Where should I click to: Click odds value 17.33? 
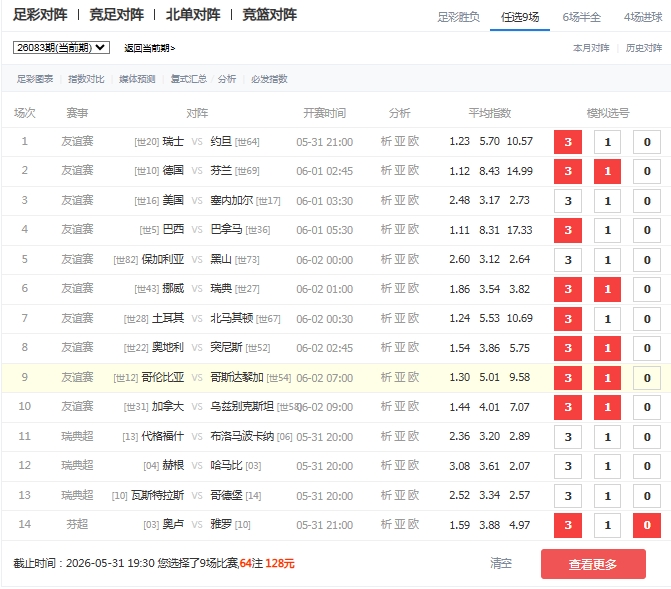coord(520,230)
